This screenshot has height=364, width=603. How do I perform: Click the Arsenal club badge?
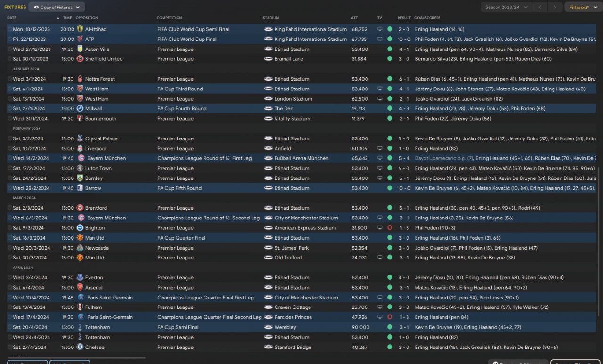tap(80, 287)
